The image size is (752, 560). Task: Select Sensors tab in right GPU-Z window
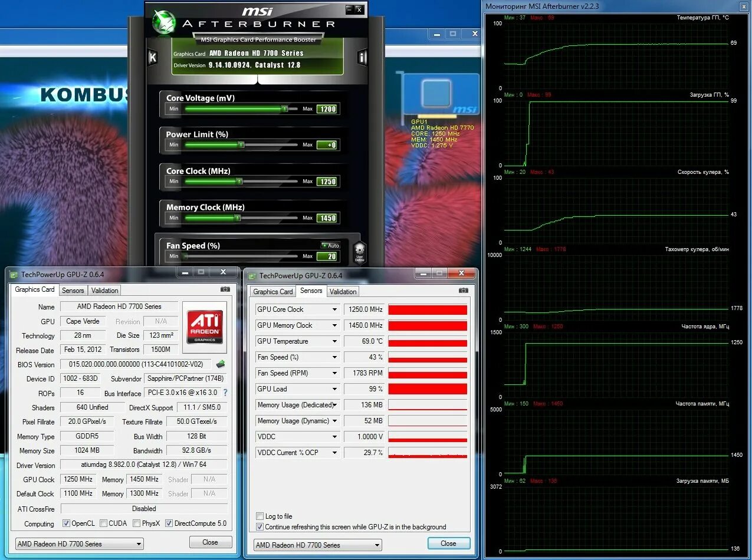pyautogui.click(x=311, y=291)
